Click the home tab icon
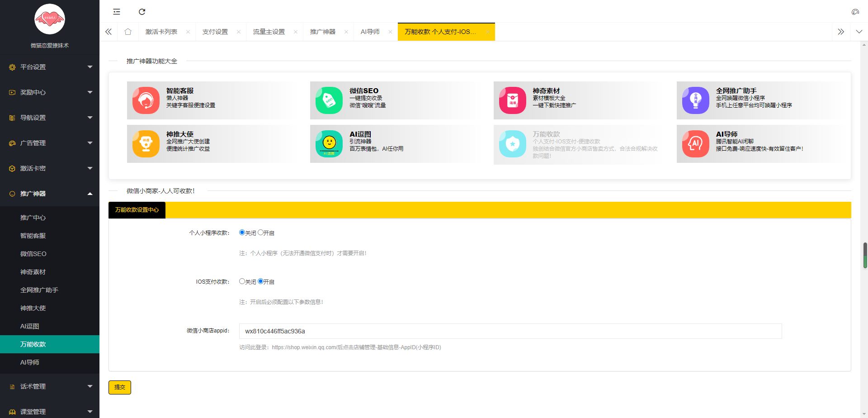The height and width of the screenshot is (418, 868). (128, 32)
